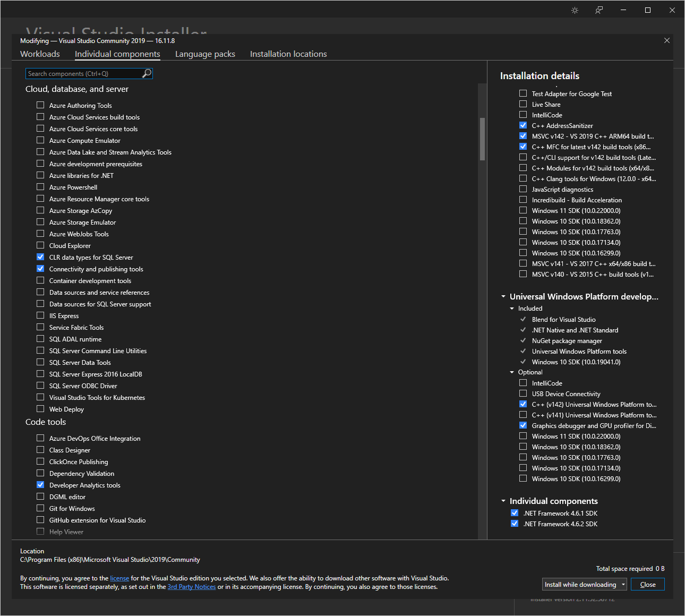Check Test Adapter for Google Test
Image resolution: width=685 pixels, height=616 pixels.
[x=523, y=93]
